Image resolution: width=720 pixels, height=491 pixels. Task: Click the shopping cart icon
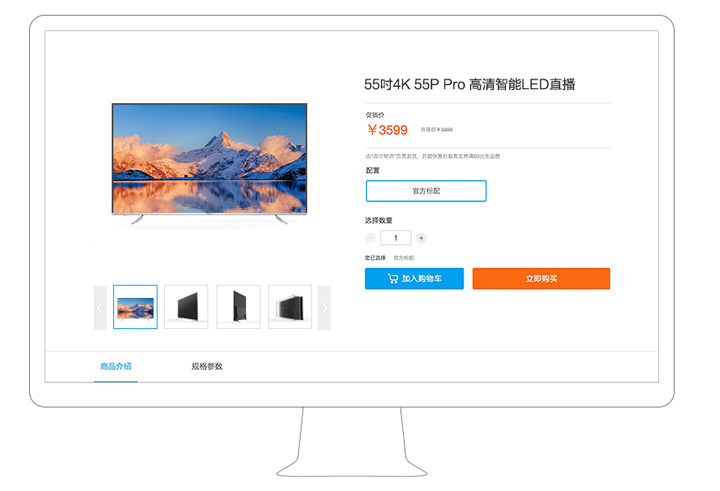click(x=393, y=278)
